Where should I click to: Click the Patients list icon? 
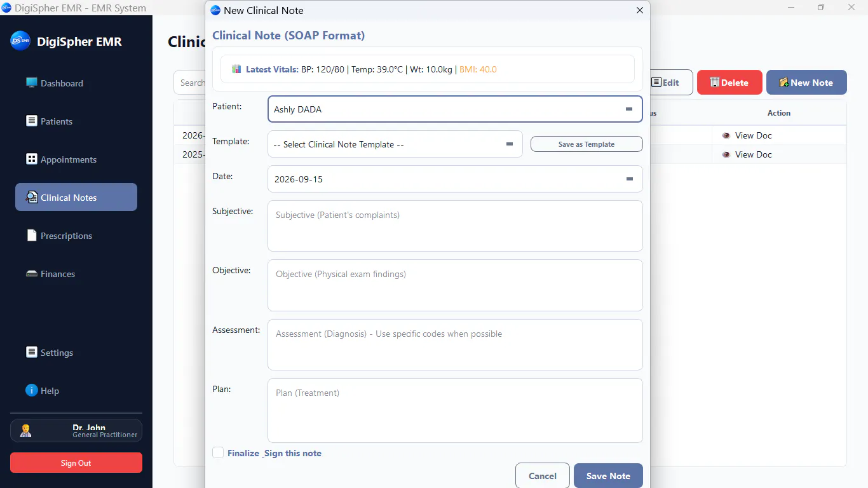[x=31, y=121]
